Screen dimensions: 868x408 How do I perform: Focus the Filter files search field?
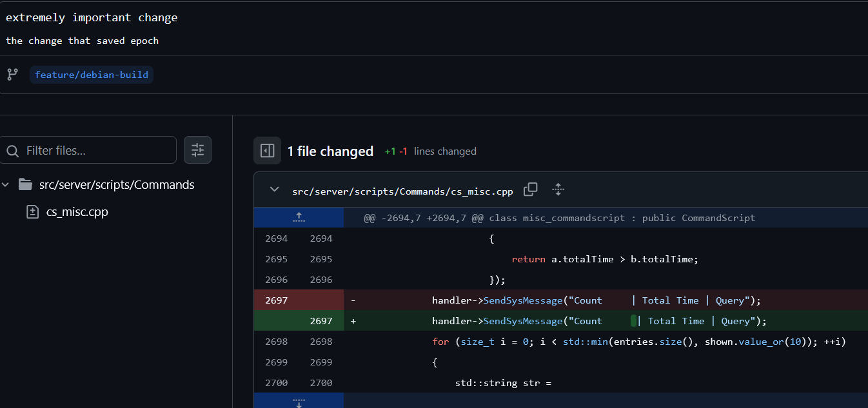88,150
